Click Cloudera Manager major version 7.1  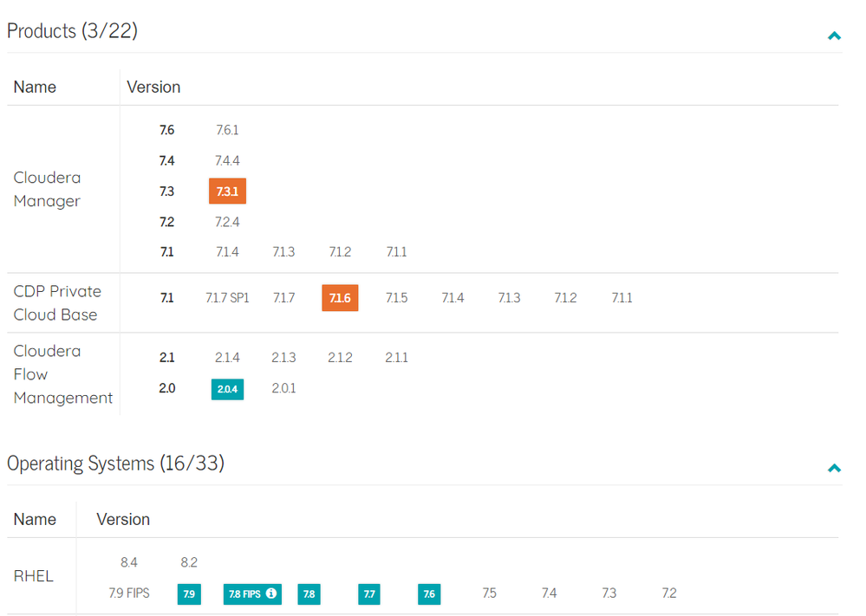point(166,252)
